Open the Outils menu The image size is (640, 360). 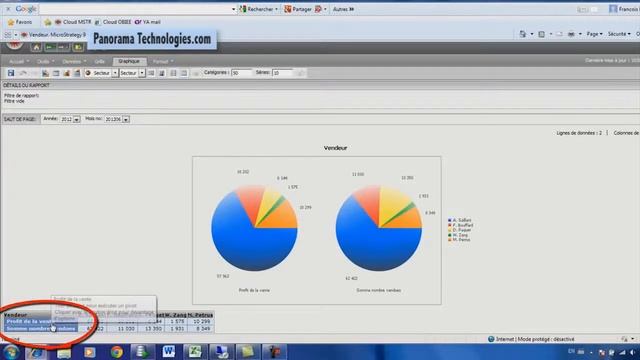(x=45, y=62)
